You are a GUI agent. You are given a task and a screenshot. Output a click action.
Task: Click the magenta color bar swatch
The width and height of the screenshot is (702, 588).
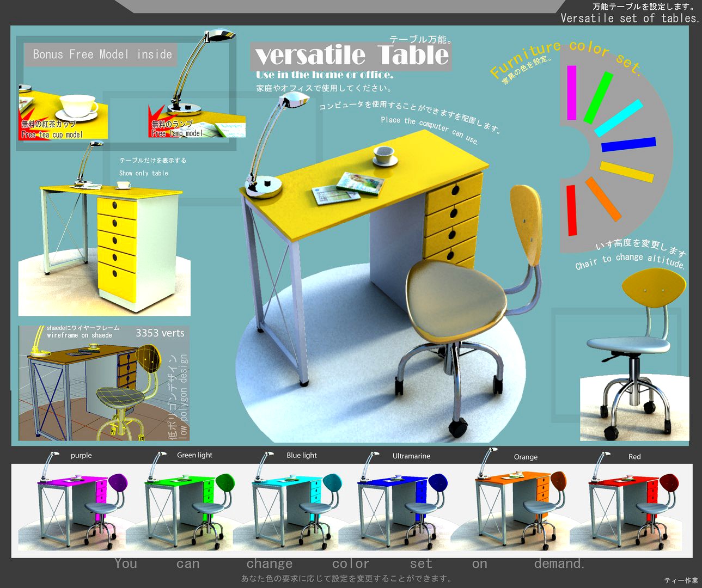571,93
